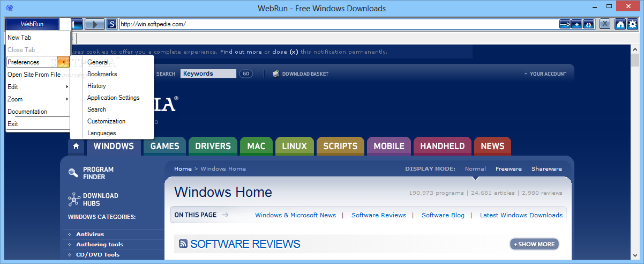The height and width of the screenshot is (264, 644).
Task: Open the gear settings button
Action: [633, 24]
